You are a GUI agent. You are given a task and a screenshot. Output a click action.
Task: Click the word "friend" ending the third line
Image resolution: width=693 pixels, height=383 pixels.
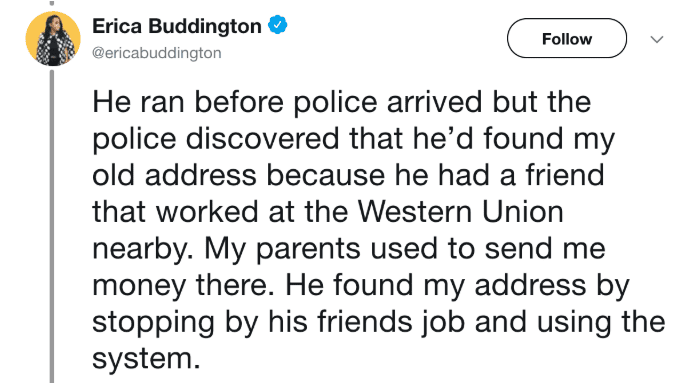click(x=564, y=175)
